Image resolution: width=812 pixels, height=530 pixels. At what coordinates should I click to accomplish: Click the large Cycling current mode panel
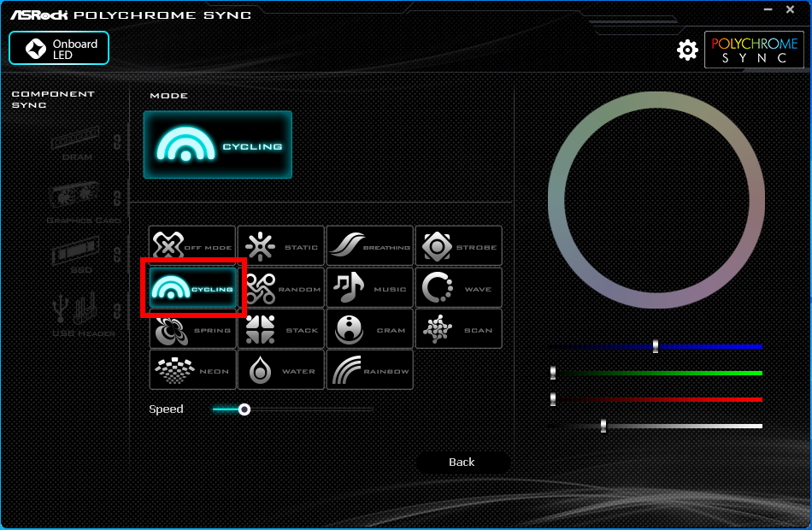pos(217,145)
